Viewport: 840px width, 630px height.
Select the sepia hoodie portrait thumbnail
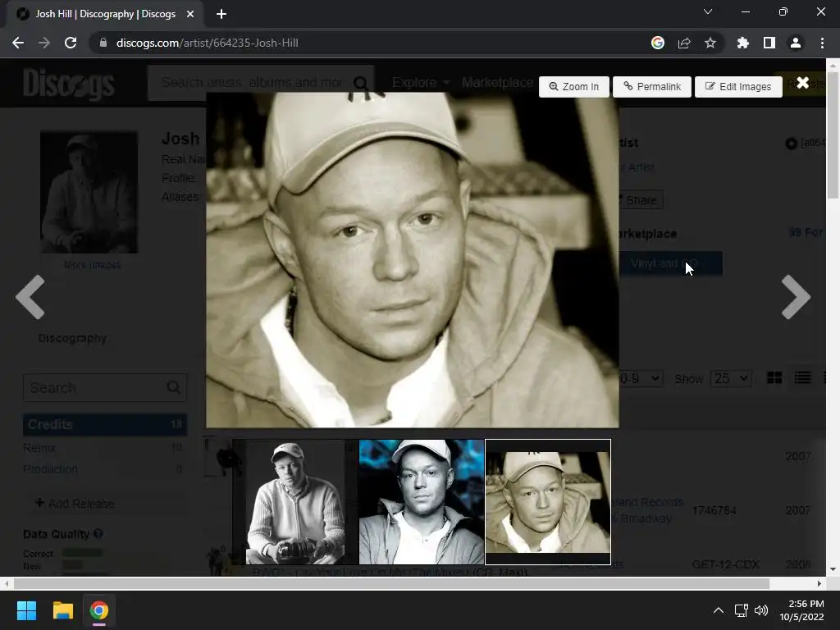point(547,502)
